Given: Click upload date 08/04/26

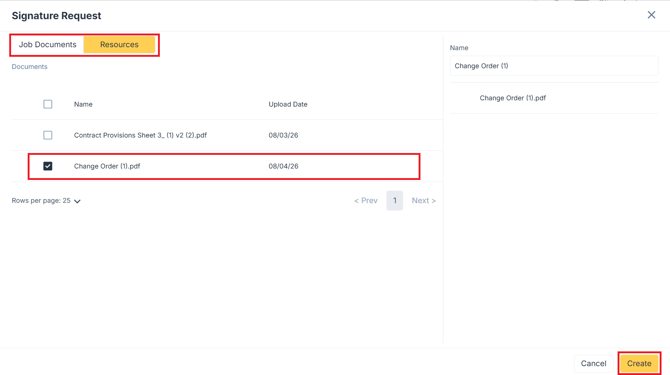Looking at the screenshot, I should tap(283, 166).
